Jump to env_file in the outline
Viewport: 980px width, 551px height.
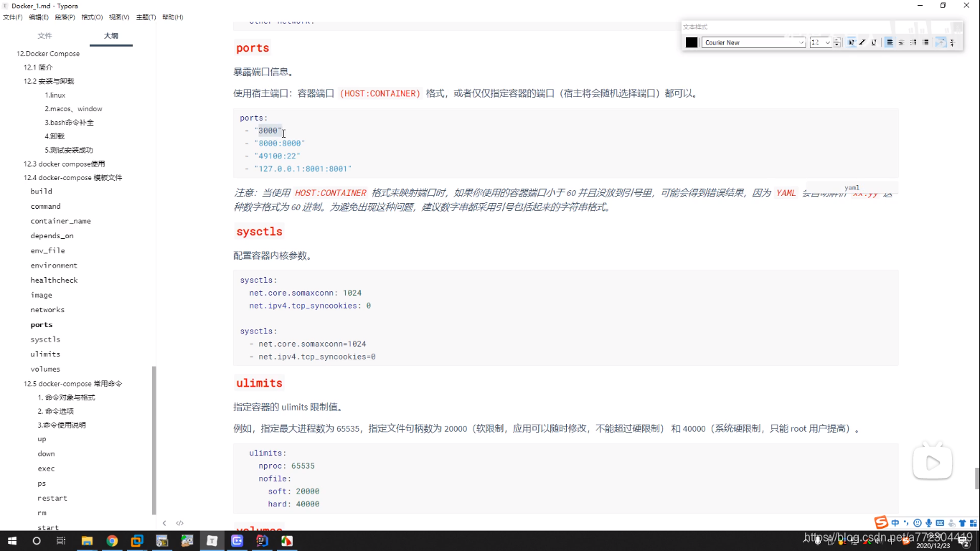tap(47, 251)
